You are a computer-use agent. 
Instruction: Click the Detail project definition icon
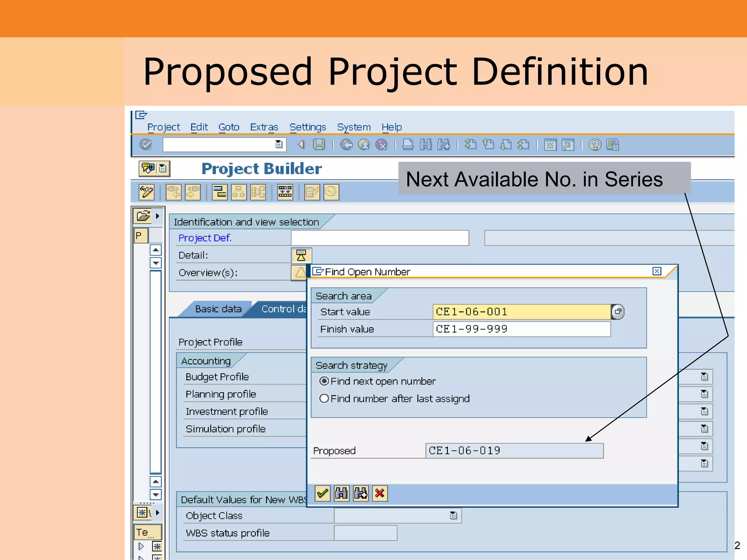click(x=301, y=255)
